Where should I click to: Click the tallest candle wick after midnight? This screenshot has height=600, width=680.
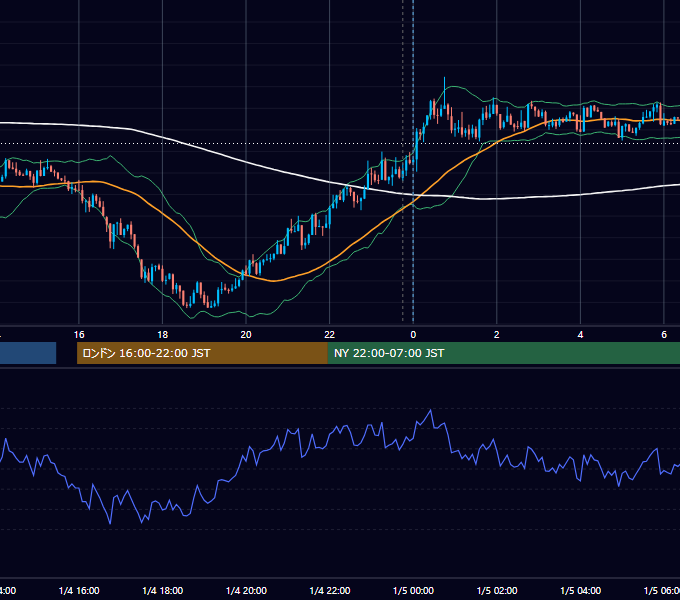444,91
